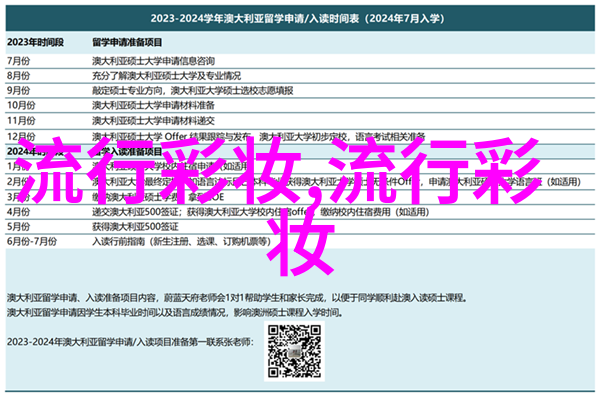Select the '6月份-7月份' cell
600x397 pixels.
(32, 242)
